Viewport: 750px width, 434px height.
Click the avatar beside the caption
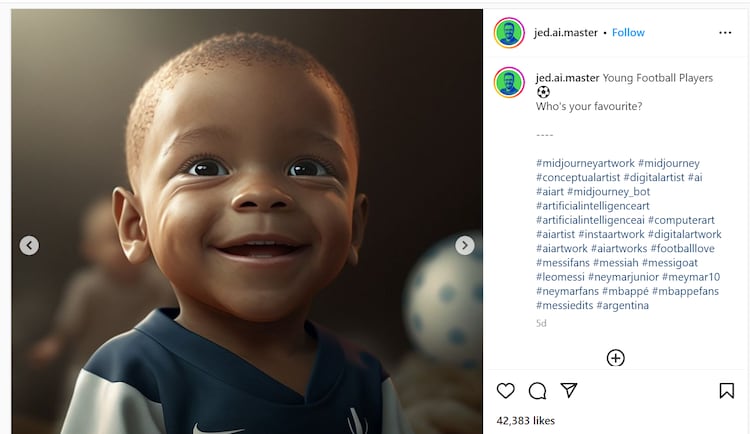click(x=509, y=82)
